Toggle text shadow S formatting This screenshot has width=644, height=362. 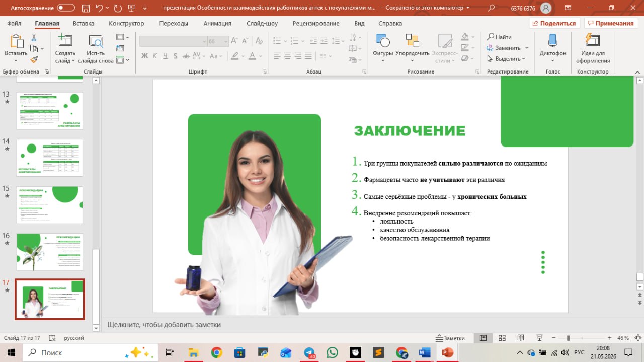click(175, 56)
